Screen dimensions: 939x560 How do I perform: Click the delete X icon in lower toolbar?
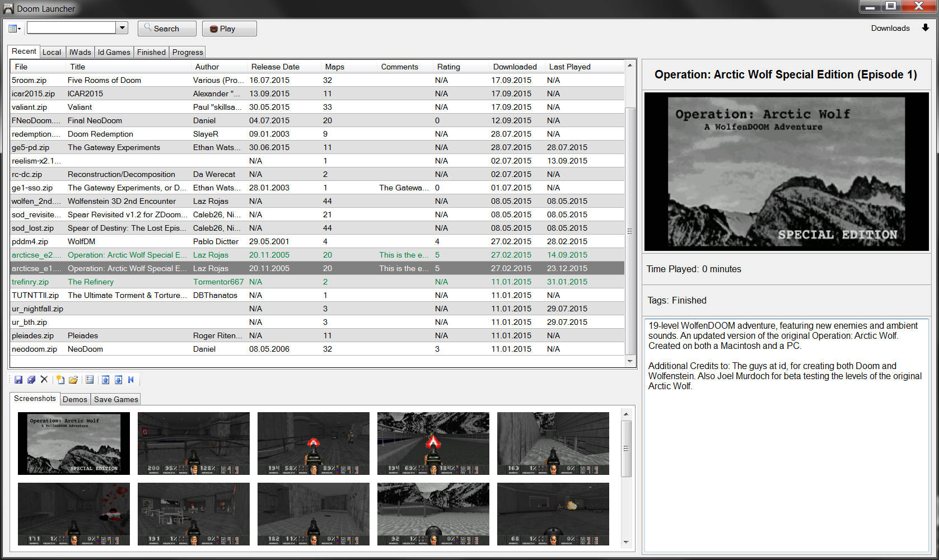tap(44, 380)
